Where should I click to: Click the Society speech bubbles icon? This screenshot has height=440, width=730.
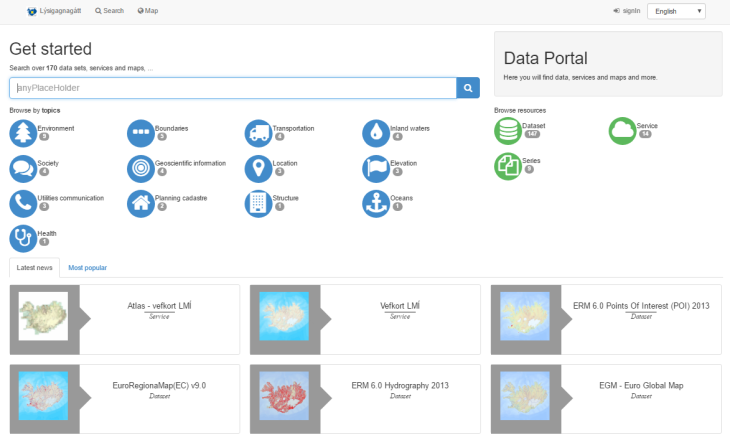point(23,168)
